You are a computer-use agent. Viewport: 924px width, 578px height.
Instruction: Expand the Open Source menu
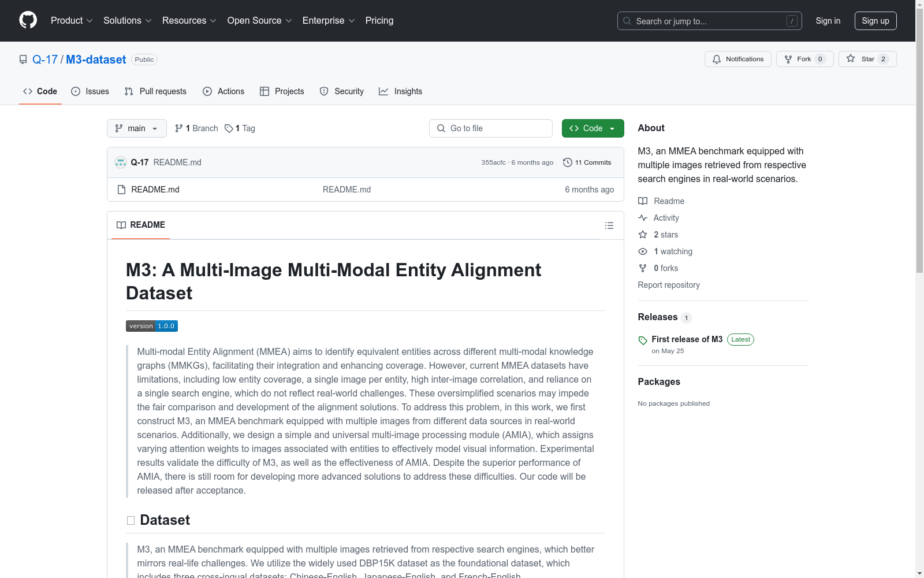[x=259, y=21]
